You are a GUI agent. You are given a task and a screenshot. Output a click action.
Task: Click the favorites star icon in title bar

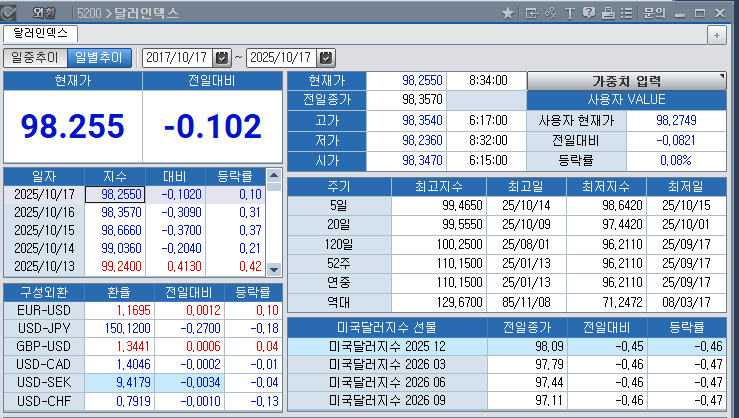[x=508, y=12]
